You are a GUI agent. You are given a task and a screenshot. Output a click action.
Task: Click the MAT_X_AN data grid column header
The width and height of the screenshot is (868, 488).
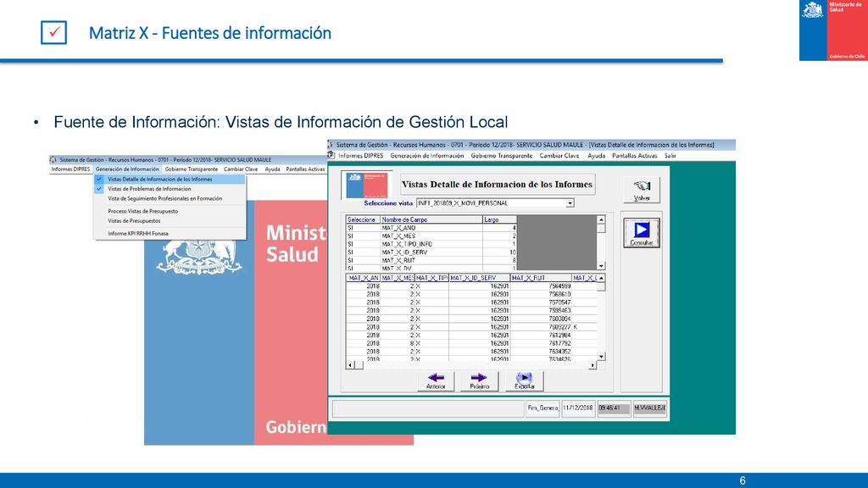[x=363, y=278]
